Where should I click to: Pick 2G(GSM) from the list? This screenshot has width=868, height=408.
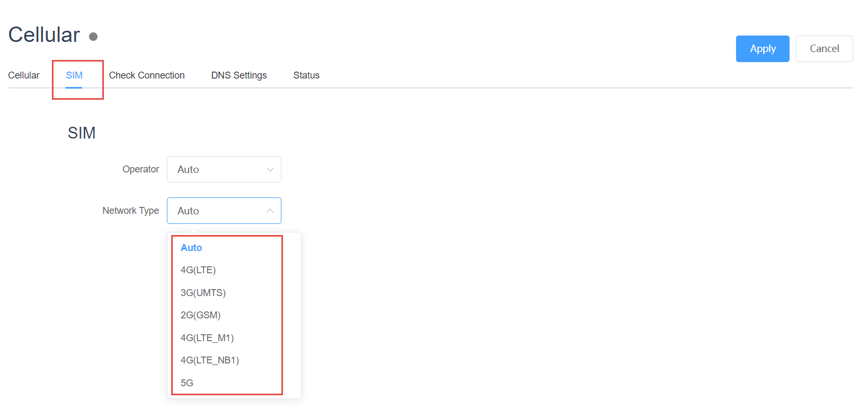point(200,315)
